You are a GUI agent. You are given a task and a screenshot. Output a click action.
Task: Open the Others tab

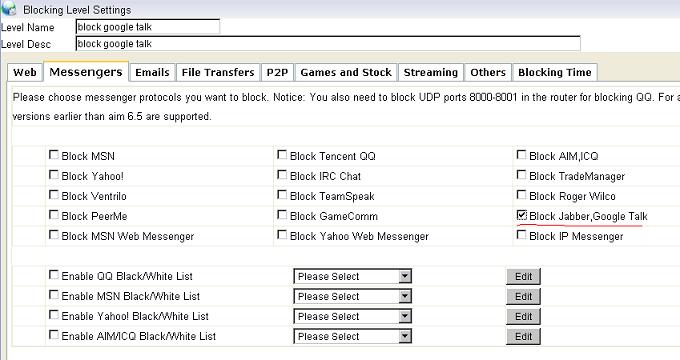[x=488, y=72]
